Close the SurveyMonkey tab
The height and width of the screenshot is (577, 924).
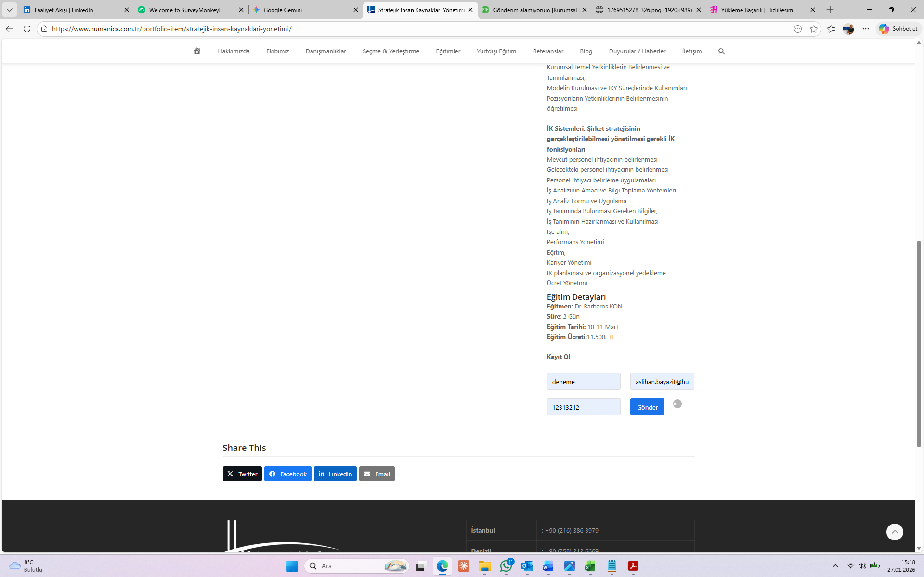[241, 10]
